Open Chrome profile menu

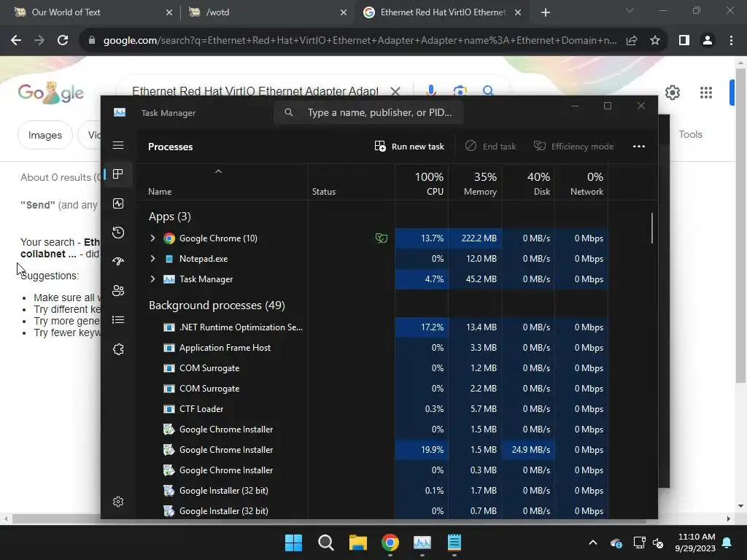708,41
